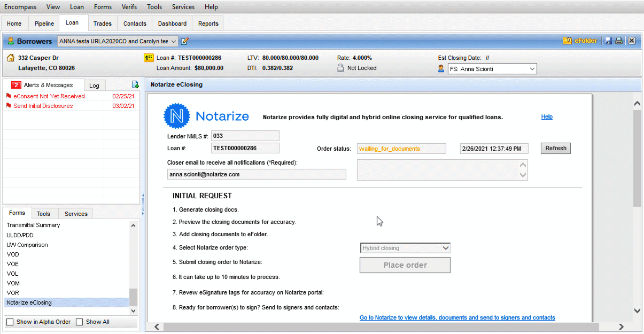Select Notarize eClosing form in the list
644x334 pixels.
click(67, 302)
